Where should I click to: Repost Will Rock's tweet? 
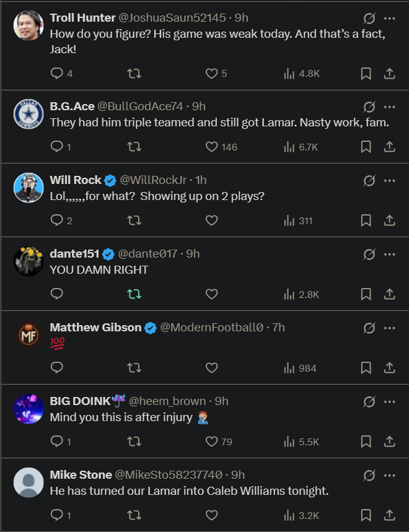134,221
